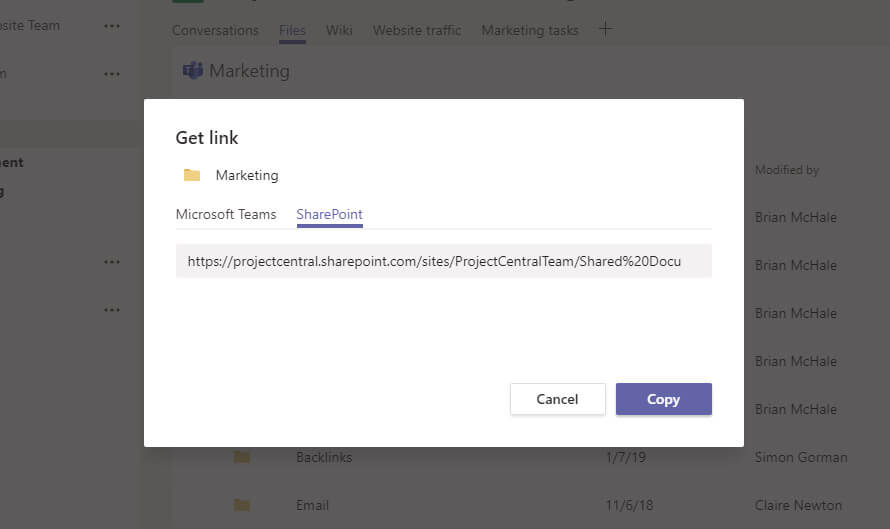Open the Conversations tab
Screen dimensions: 890x529
[215, 30]
